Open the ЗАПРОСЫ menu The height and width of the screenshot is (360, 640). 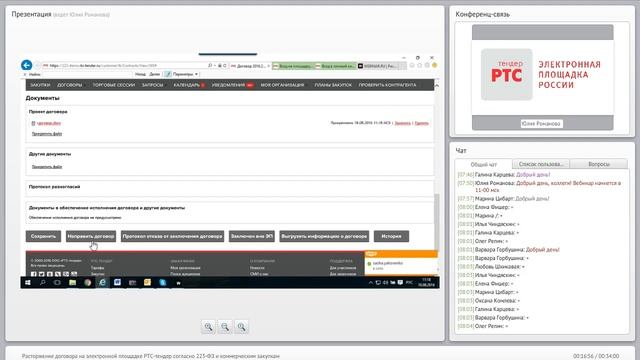(x=152, y=85)
